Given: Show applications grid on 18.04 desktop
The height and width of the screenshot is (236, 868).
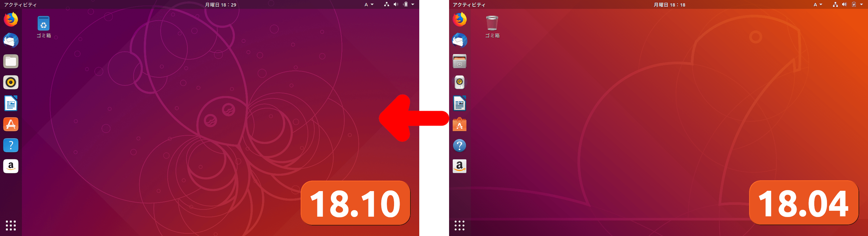Looking at the screenshot, I should 460,225.
